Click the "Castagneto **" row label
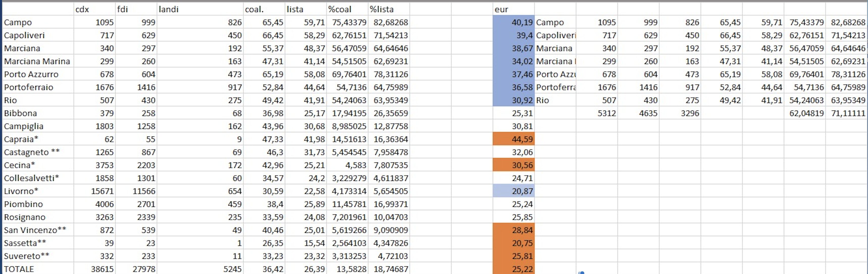This screenshot has height=274, width=868. click(x=37, y=152)
